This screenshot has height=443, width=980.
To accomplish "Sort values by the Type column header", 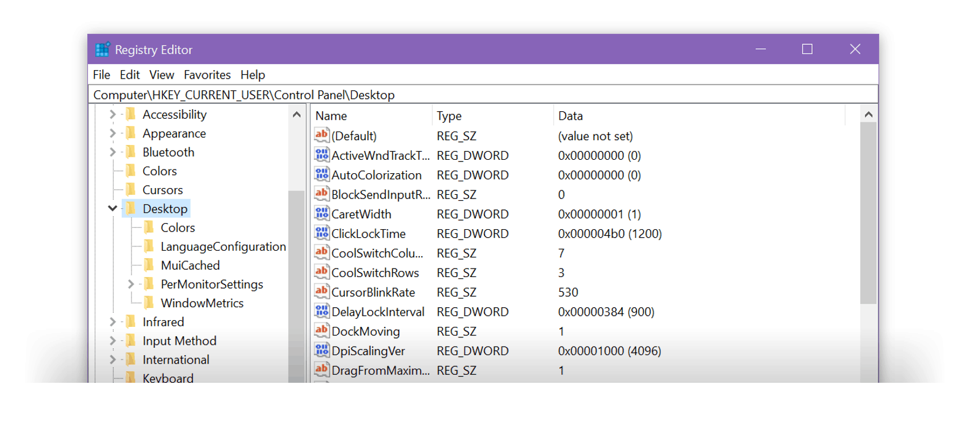I will pos(492,116).
